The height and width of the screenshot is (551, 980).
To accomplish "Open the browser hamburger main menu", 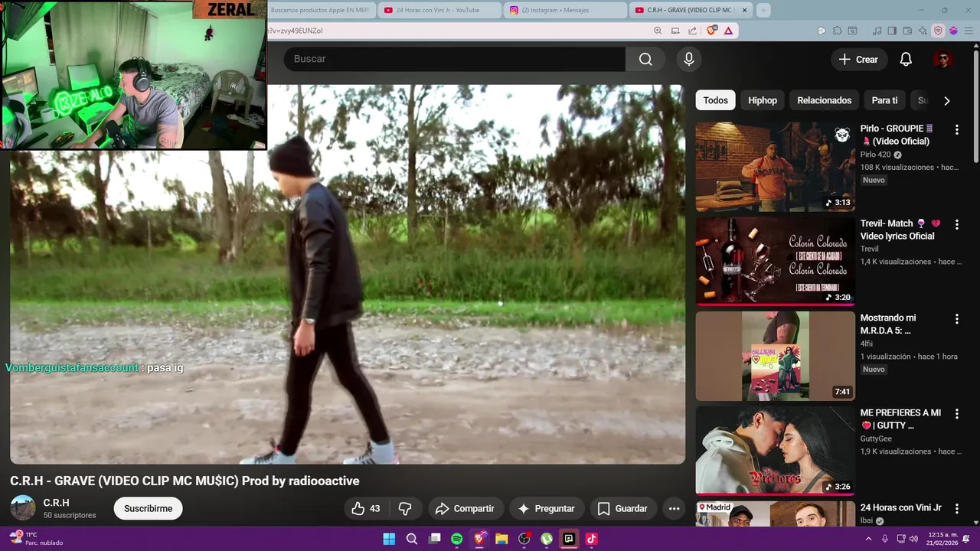I will (969, 31).
